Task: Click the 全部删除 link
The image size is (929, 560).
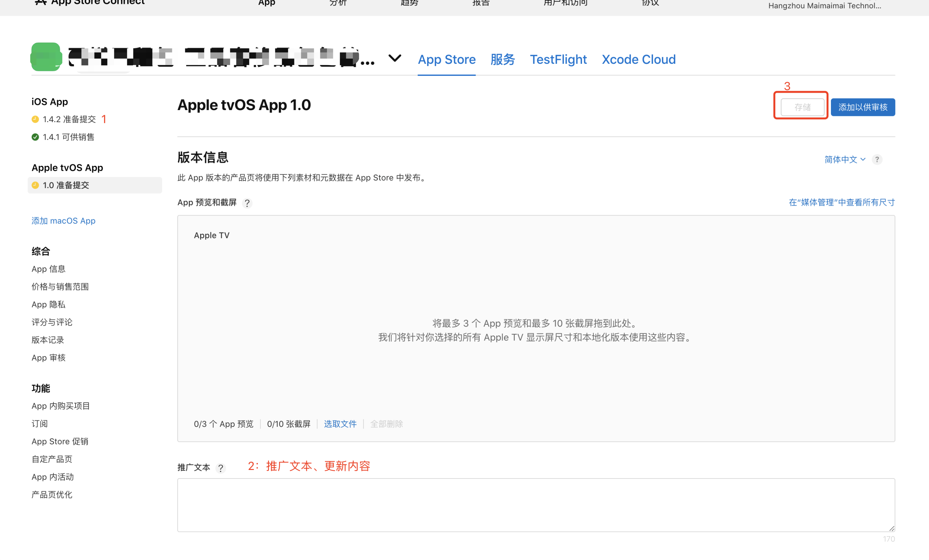Action: (386, 424)
